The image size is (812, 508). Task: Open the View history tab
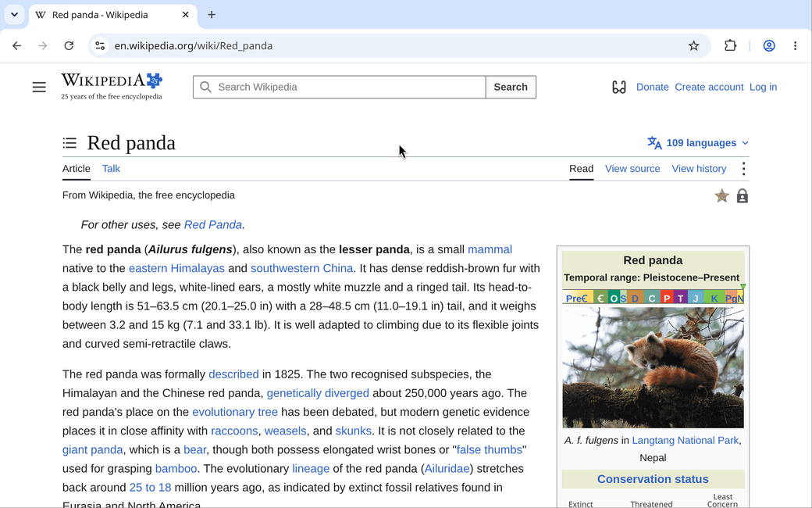pyautogui.click(x=699, y=169)
